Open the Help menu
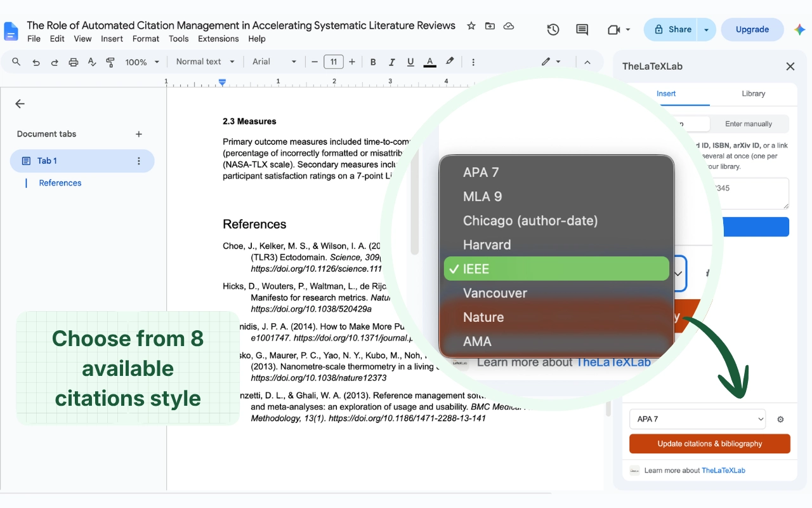812x508 pixels. point(257,39)
